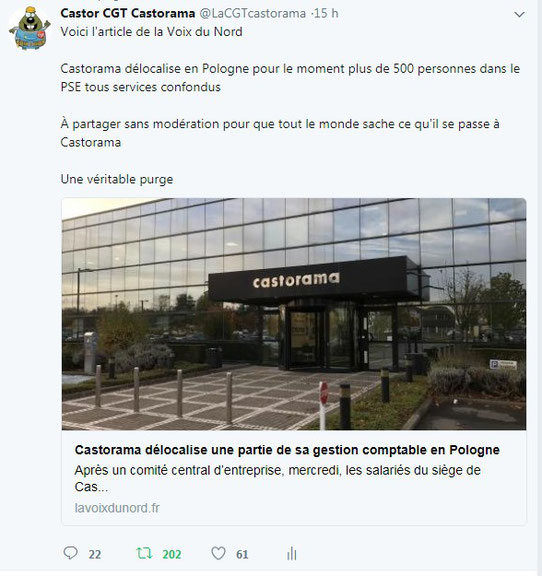This screenshot has width=542, height=576.
Task: Click the tweet paragraph about 500 personnes
Action: click(x=290, y=78)
